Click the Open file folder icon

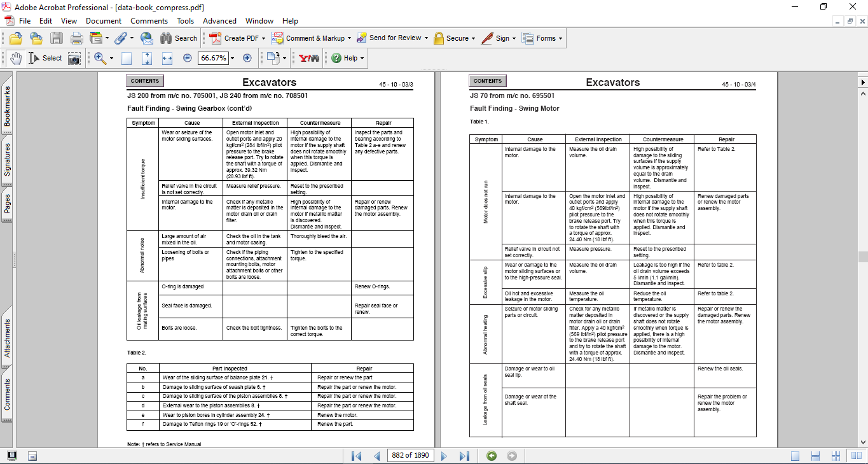click(x=16, y=38)
